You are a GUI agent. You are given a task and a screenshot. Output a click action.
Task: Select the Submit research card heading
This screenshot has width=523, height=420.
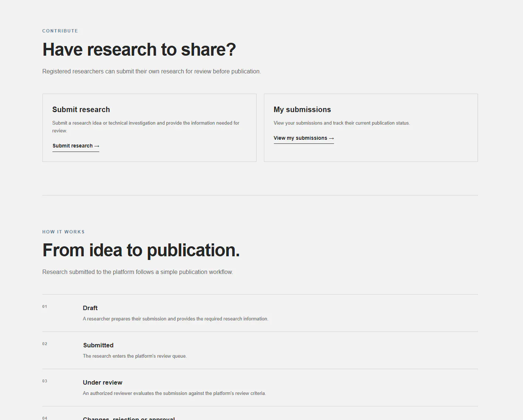tap(81, 110)
